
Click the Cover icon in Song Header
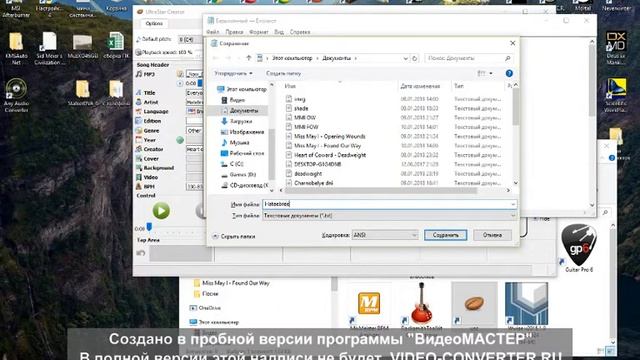[x=139, y=159]
